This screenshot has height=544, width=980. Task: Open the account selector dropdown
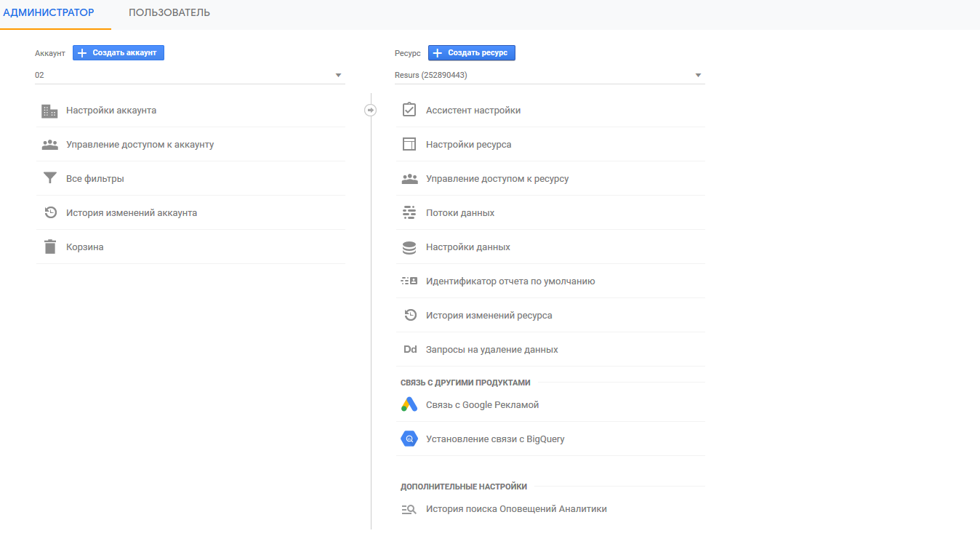[x=189, y=75]
